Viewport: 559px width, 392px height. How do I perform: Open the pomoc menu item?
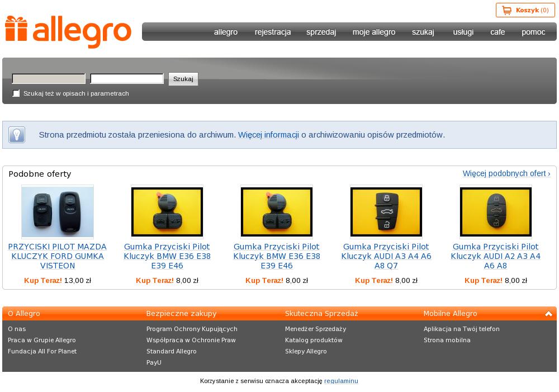(x=533, y=32)
